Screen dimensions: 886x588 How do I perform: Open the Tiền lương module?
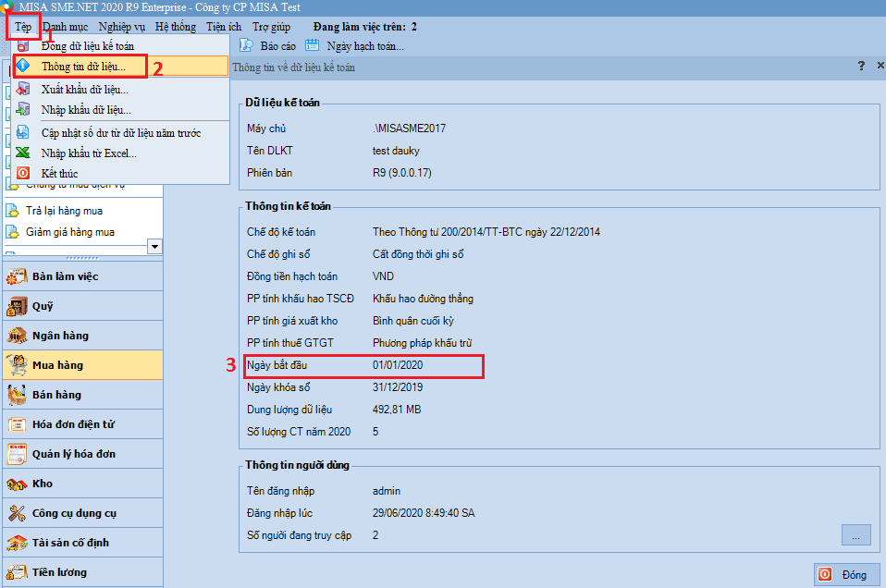coord(83,572)
